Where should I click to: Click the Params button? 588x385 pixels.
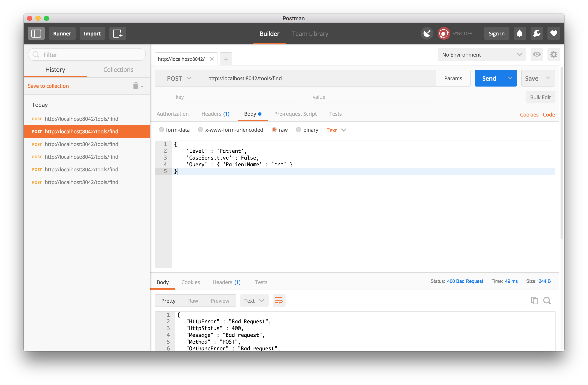(453, 78)
